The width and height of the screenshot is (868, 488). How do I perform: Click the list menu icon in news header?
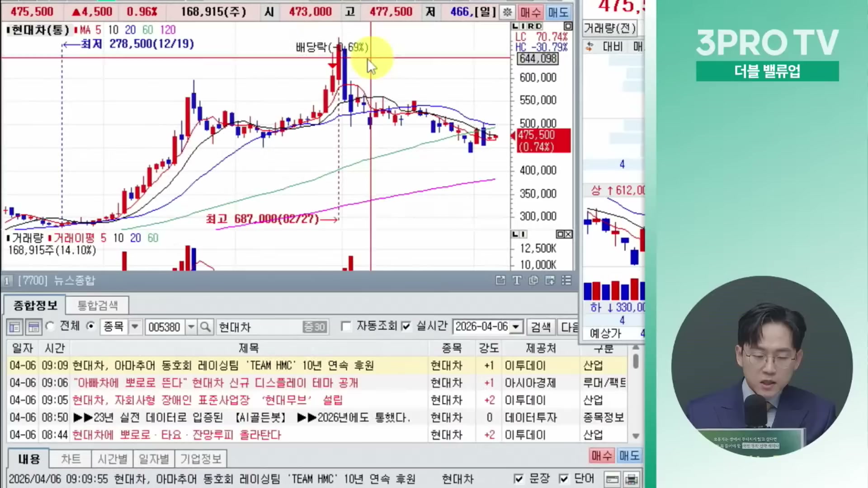[566, 281]
